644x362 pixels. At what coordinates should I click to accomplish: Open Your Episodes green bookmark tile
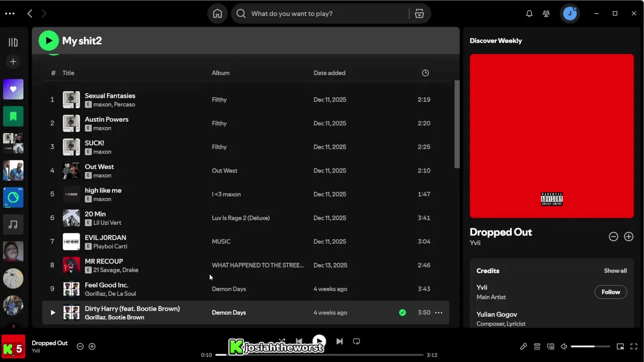(13, 116)
